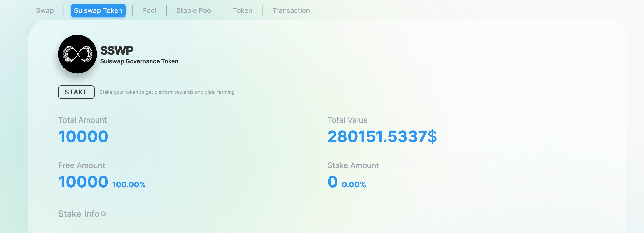The height and width of the screenshot is (233, 644).
Task: Open the Transaction tab
Action: [291, 10]
